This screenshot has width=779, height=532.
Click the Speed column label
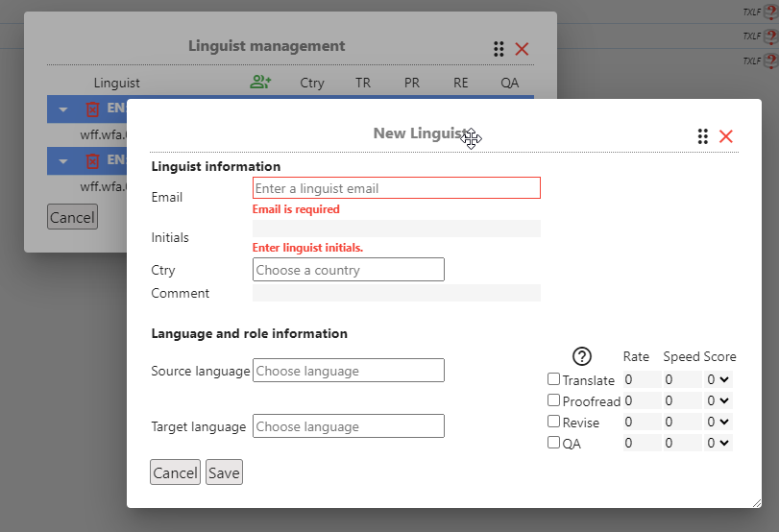681,356
